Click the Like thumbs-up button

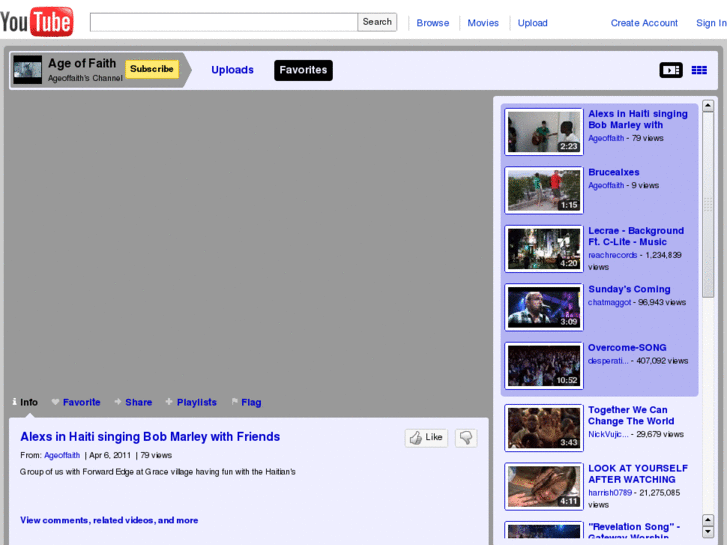click(x=426, y=437)
